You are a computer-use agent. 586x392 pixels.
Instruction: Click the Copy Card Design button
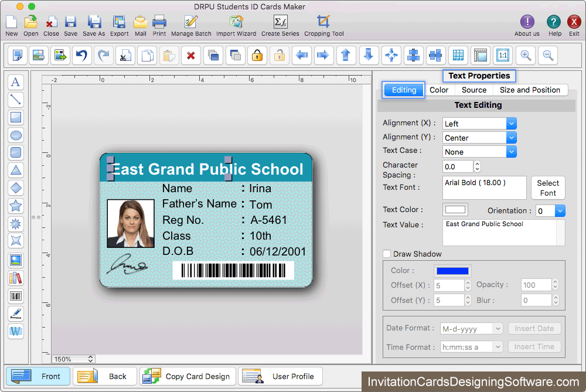188,376
